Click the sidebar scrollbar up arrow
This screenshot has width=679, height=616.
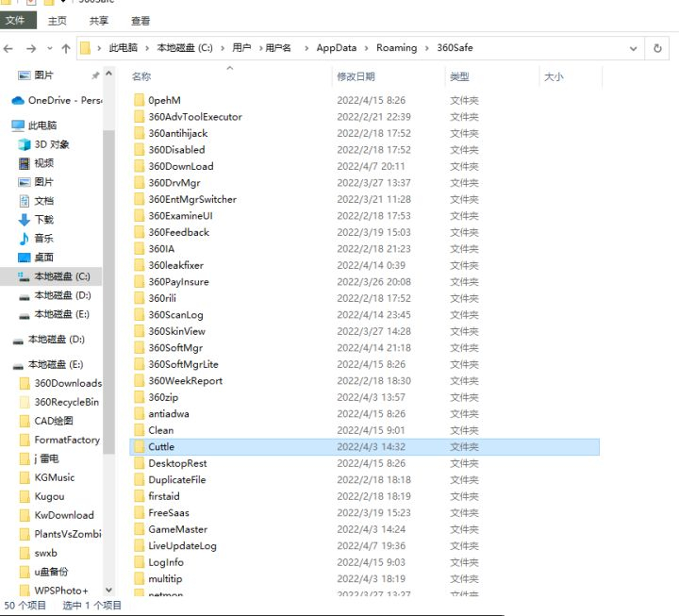coord(109,75)
